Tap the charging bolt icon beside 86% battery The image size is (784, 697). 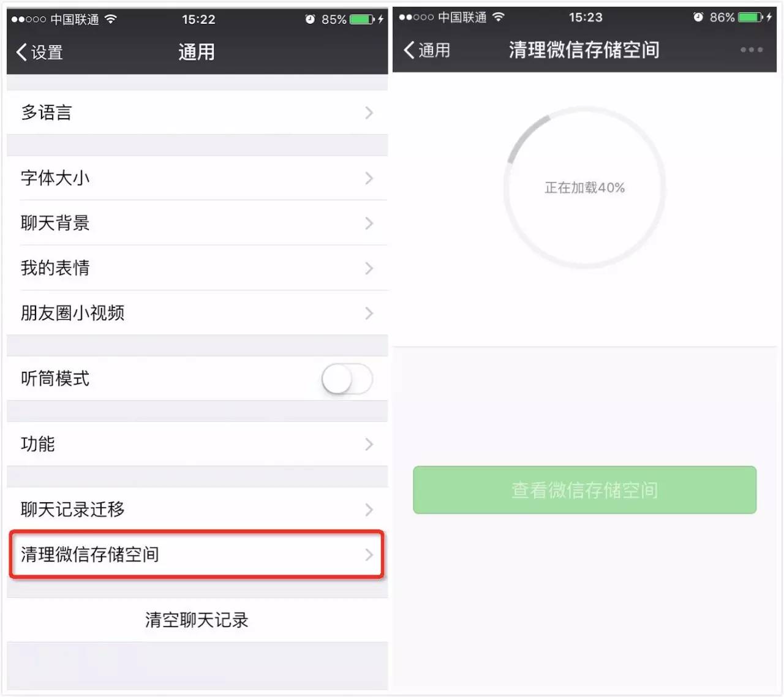click(x=769, y=17)
